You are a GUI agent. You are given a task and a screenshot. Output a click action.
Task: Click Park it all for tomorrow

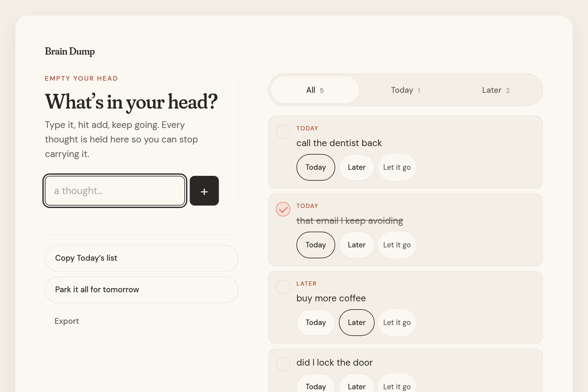pyautogui.click(x=142, y=290)
